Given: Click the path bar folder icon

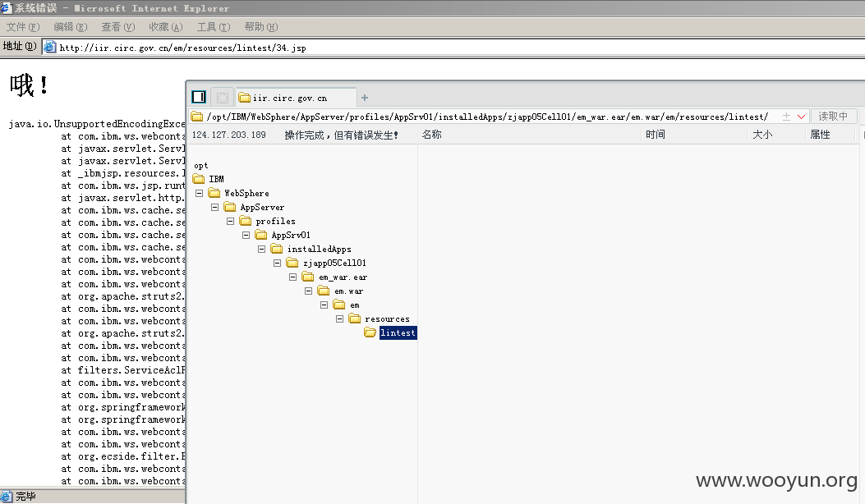Looking at the screenshot, I should [x=196, y=117].
